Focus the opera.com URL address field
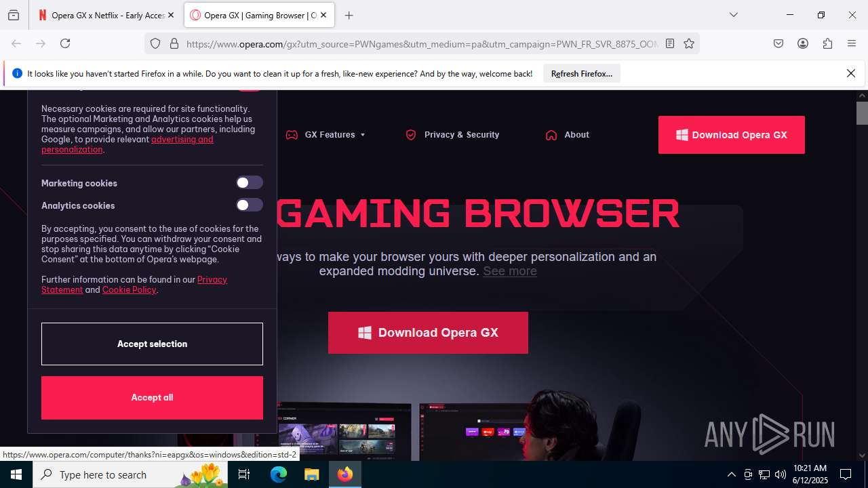Screen dimensions: 868x488 (x=421, y=43)
